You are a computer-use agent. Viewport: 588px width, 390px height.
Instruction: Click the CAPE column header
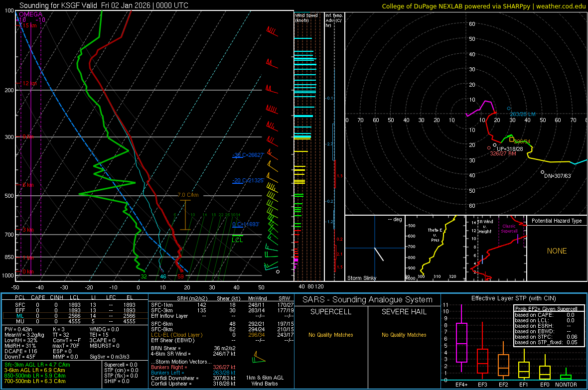[x=38, y=297]
